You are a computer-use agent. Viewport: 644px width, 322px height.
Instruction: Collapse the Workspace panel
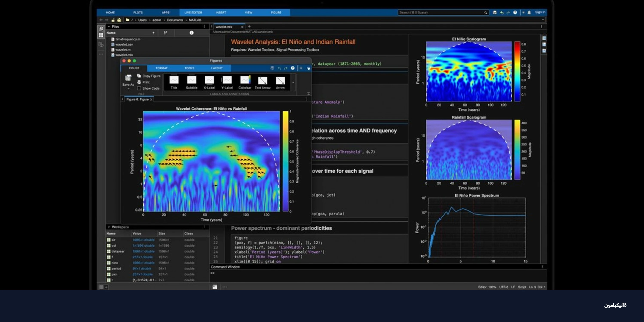pyautogui.click(x=109, y=227)
